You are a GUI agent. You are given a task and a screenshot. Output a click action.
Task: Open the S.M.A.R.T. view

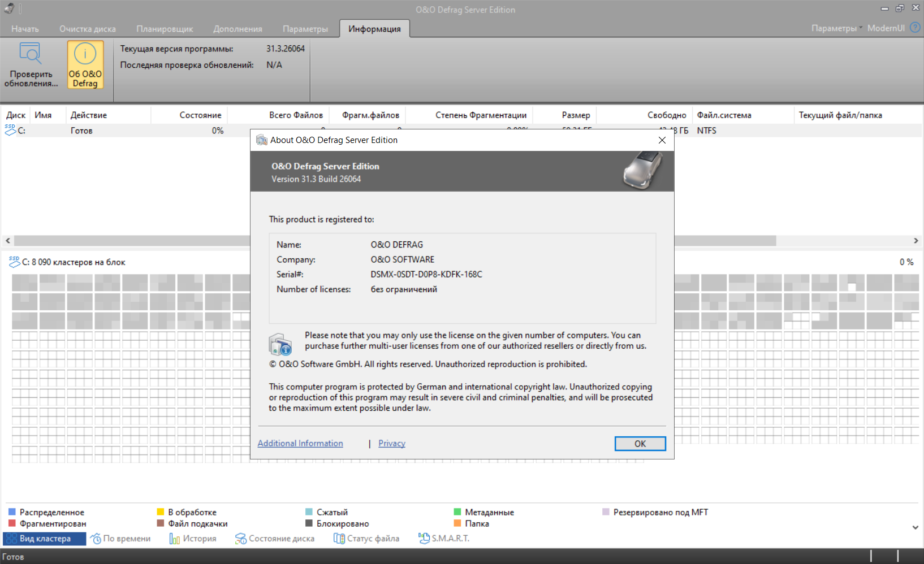(x=444, y=539)
